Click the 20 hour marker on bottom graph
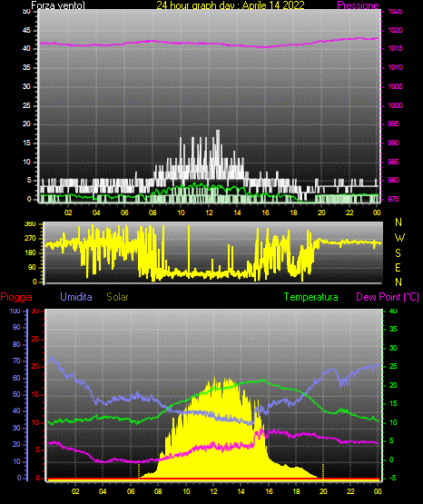This screenshot has height=504, width=423. [x=323, y=491]
